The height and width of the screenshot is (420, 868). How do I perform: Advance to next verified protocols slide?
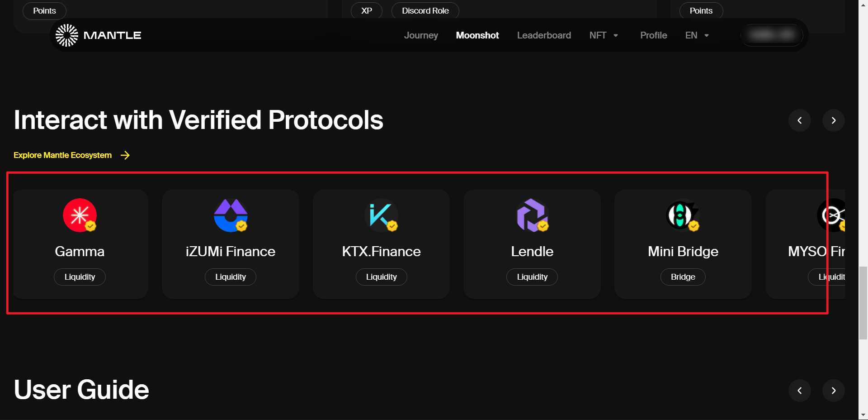(x=834, y=120)
